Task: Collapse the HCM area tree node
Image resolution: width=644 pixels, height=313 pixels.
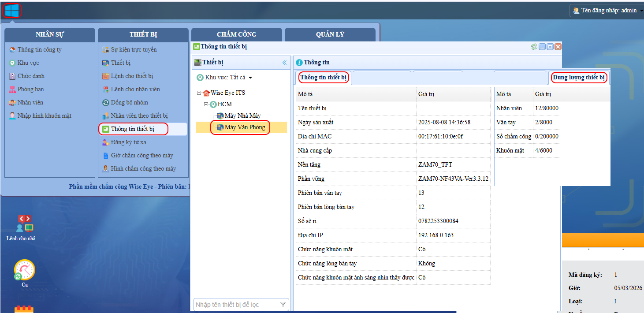Action: (x=206, y=104)
